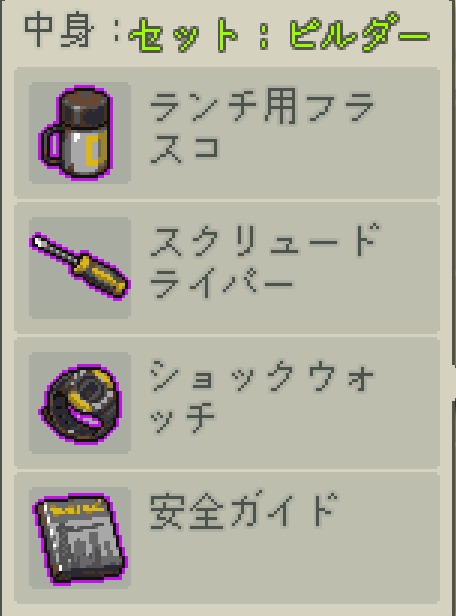Viewport: 456px width, 616px height.
Task: Click the screwdriver item icon
Action: (80, 267)
